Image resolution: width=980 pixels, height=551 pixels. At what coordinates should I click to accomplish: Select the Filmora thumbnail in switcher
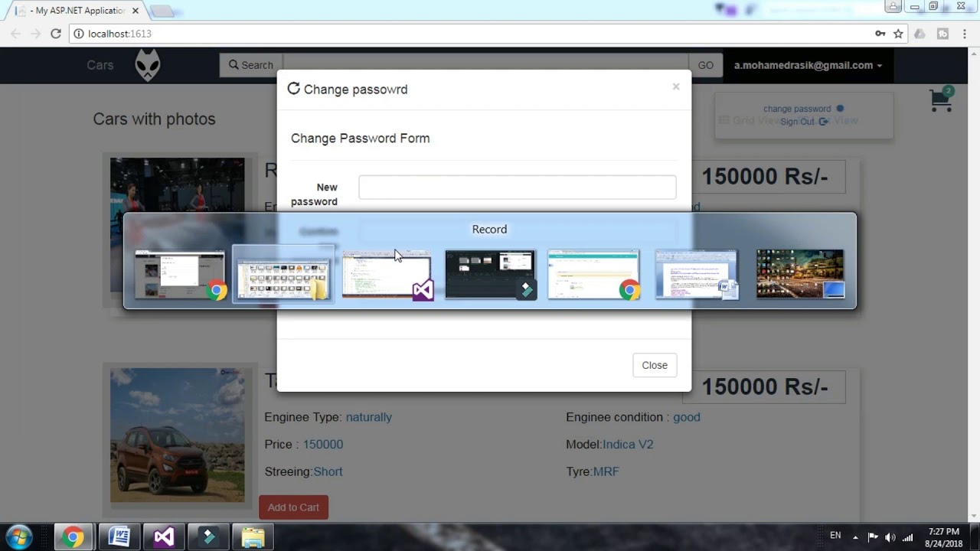point(490,274)
